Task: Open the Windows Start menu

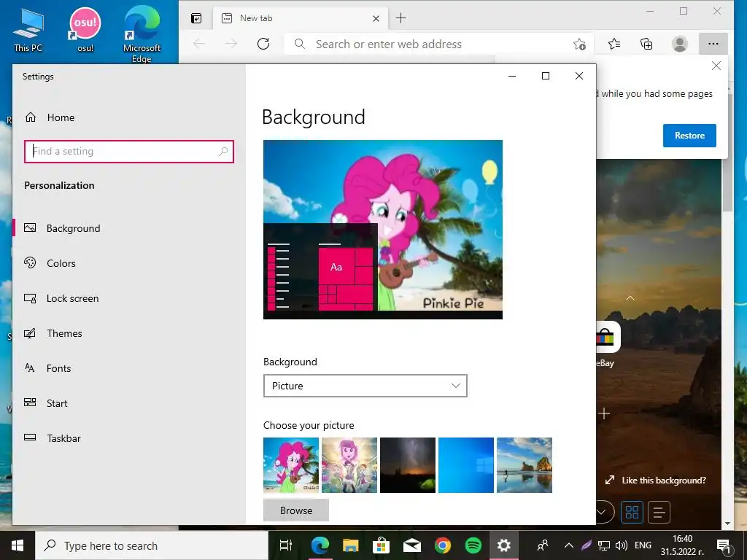Action: point(18,545)
